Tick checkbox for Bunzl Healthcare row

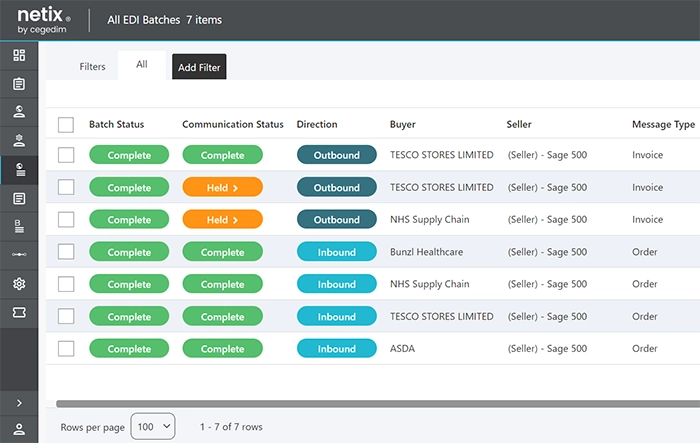(66, 251)
